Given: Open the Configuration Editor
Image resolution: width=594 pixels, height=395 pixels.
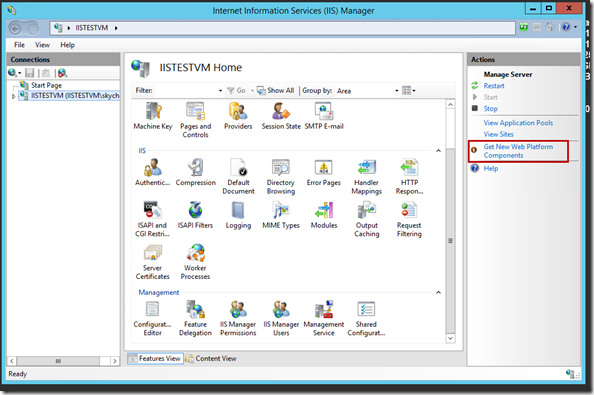Looking at the screenshot, I should click(x=152, y=318).
